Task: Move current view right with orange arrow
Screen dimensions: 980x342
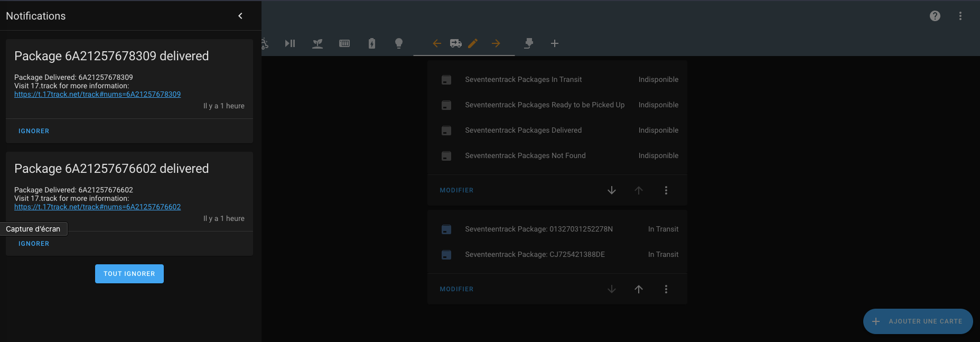Action: tap(496, 43)
